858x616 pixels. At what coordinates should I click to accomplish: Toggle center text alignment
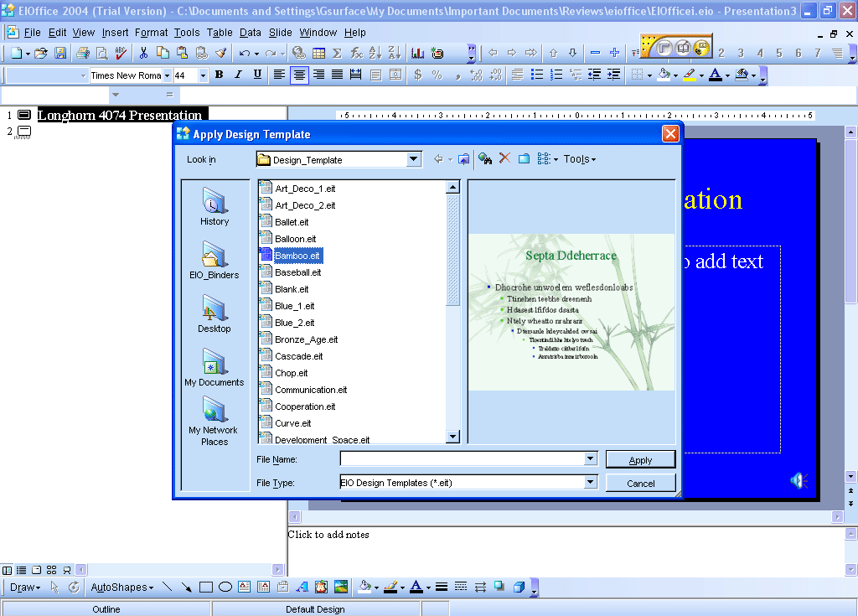point(299,75)
